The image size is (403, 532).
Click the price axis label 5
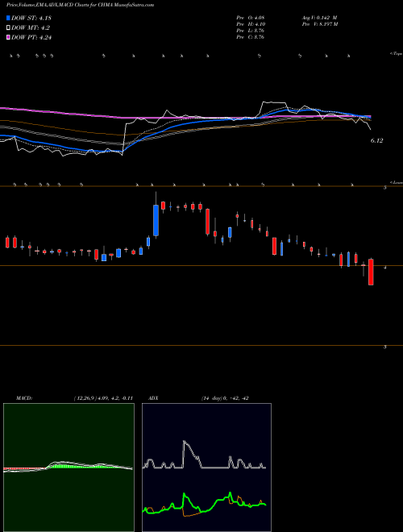(385, 188)
